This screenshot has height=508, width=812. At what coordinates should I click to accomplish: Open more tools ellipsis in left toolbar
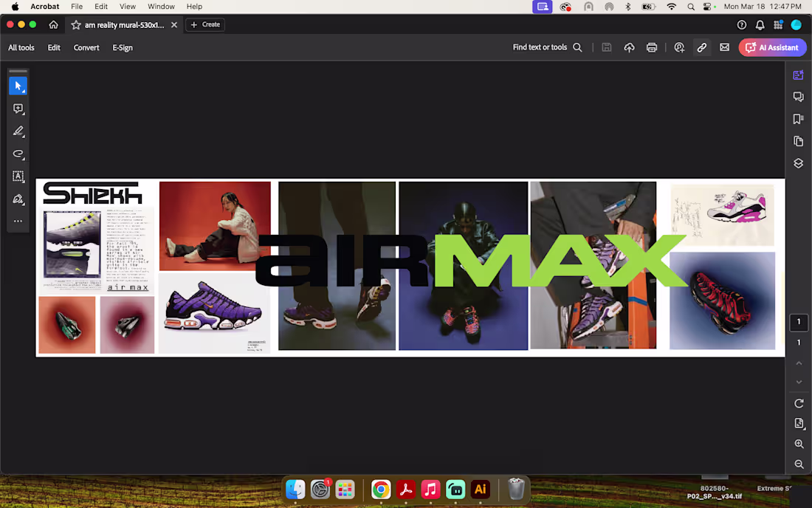[x=18, y=221]
